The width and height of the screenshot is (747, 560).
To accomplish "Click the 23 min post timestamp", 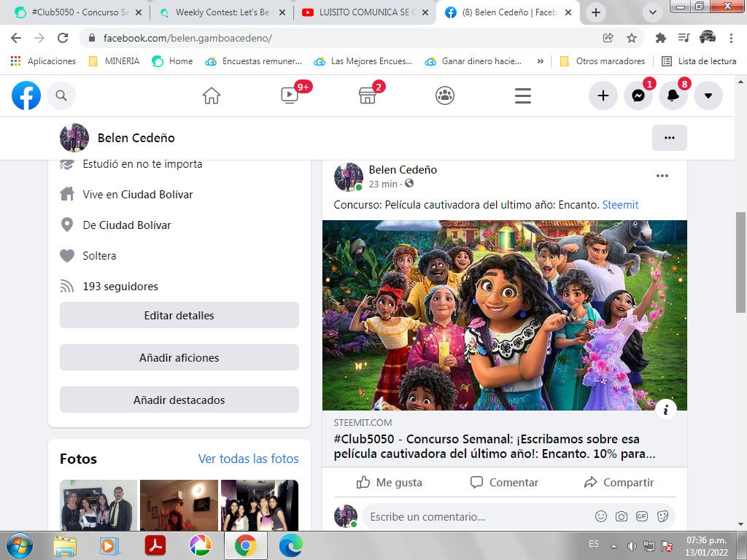I will click(x=383, y=184).
